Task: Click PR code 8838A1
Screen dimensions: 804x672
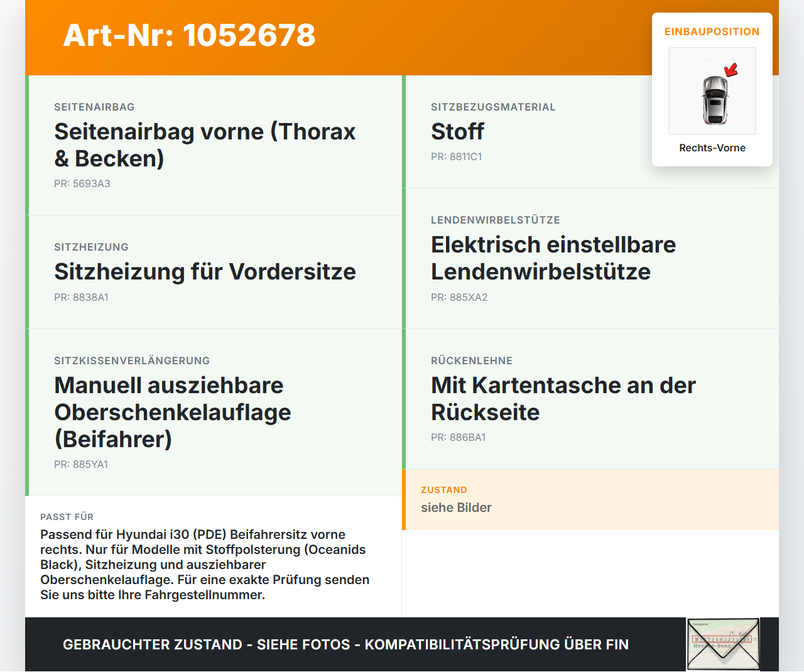Action: [x=81, y=297]
